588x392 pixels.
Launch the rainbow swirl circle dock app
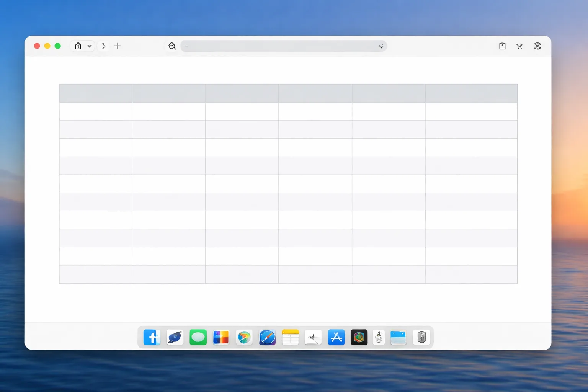click(x=244, y=337)
